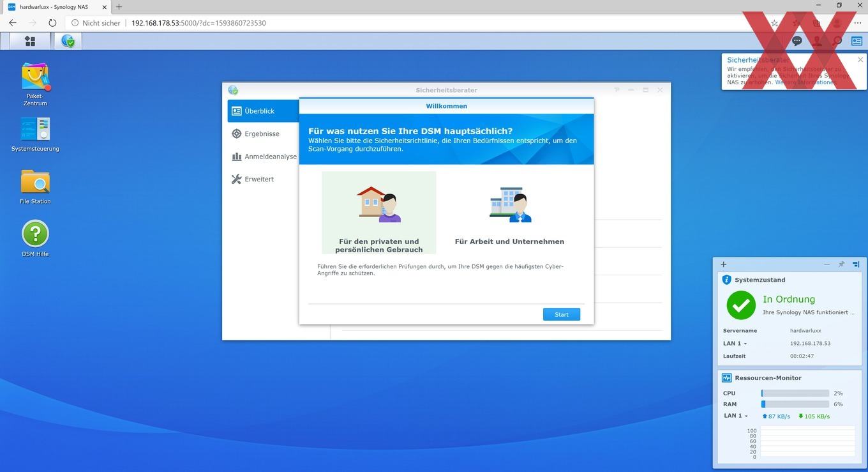868x472 pixels.
Task: Open a new browser tab
Action: click(119, 6)
